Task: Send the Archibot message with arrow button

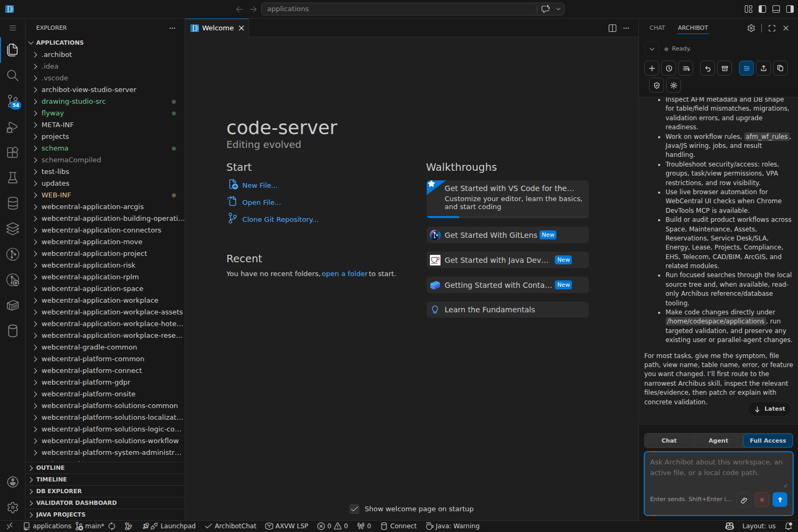Action: [780, 500]
